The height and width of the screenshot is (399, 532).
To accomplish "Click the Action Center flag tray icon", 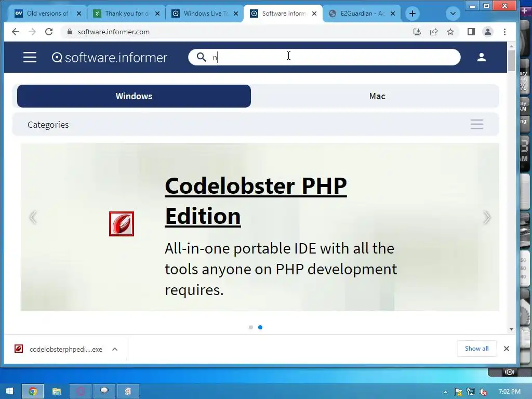I will click(458, 392).
